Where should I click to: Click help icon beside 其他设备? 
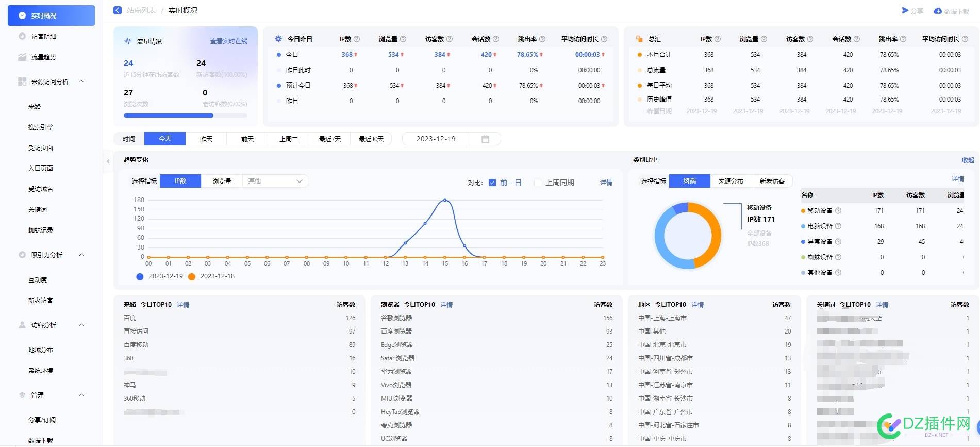click(x=838, y=273)
